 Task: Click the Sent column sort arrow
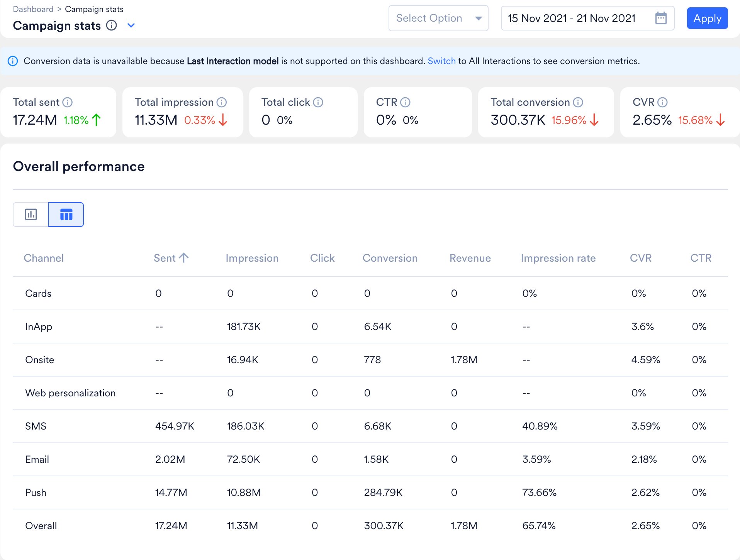pos(184,258)
